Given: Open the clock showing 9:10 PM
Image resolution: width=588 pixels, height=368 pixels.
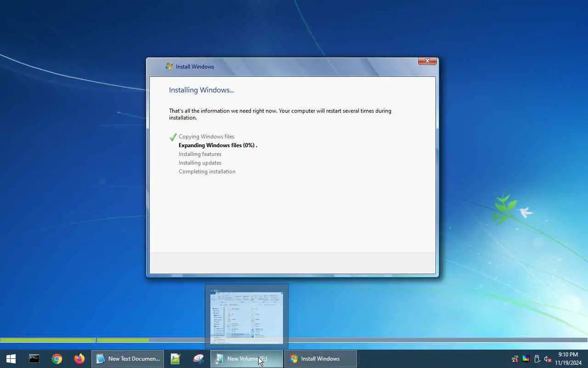Looking at the screenshot, I should [568, 359].
